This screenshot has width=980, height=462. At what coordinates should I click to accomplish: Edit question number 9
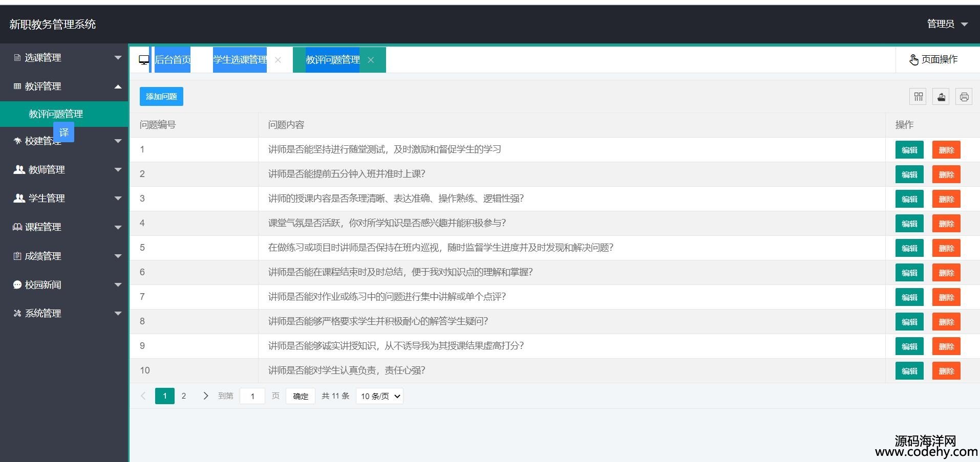[909, 346]
